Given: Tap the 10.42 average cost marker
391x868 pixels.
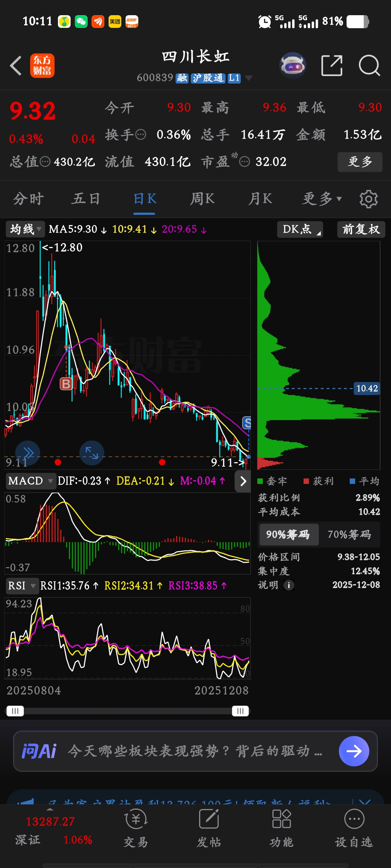Looking at the screenshot, I should [x=367, y=388].
